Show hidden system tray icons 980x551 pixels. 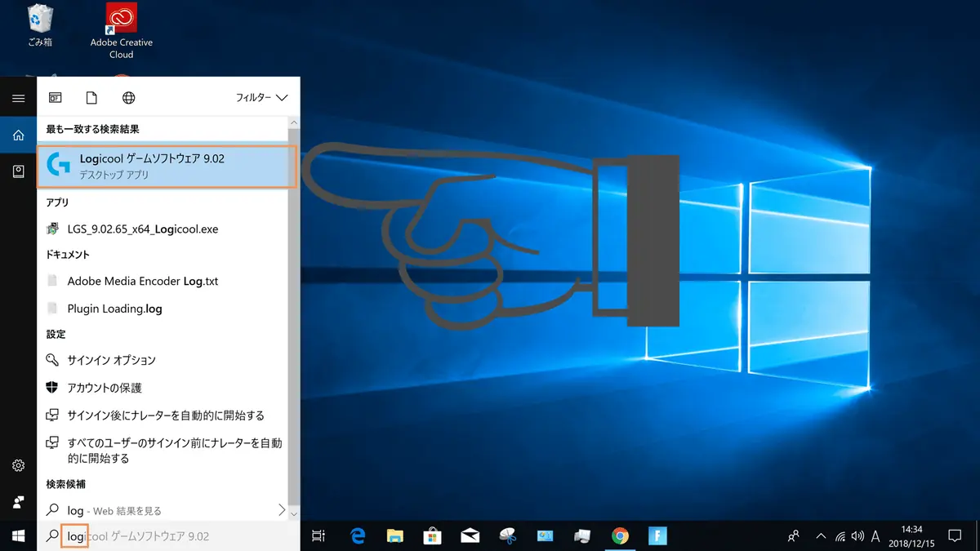coord(820,536)
